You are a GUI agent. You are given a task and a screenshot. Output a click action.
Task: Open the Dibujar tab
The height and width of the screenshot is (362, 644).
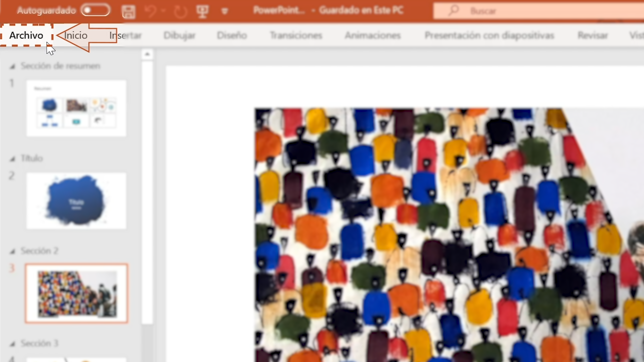tap(179, 36)
